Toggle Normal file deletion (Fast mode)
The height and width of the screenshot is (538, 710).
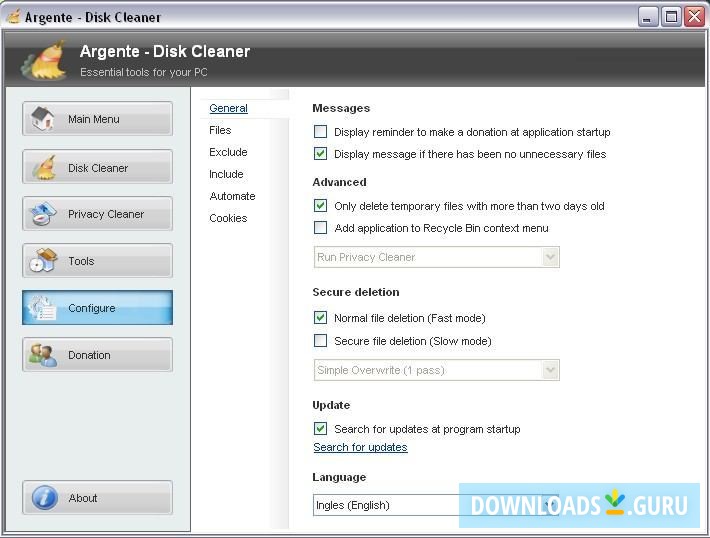point(320,317)
